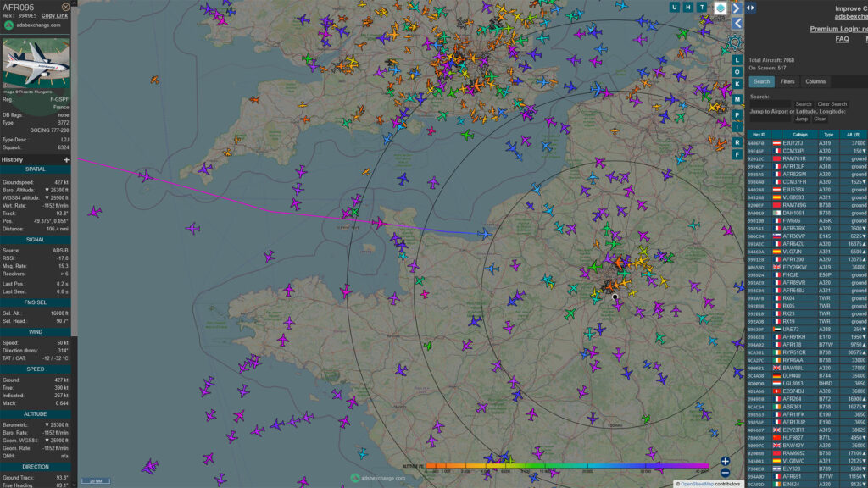Open the map layers switcher icon
Viewport: 868px width, 488px height.
click(x=721, y=8)
